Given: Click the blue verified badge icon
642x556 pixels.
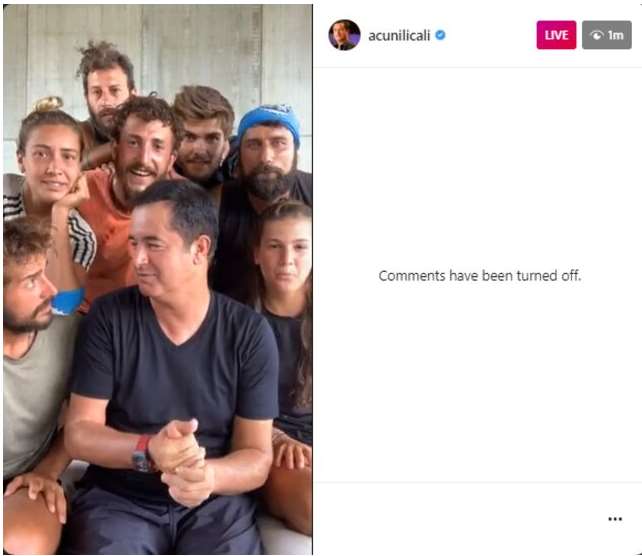Looking at the screenshot, I should [x=440, y=35].
